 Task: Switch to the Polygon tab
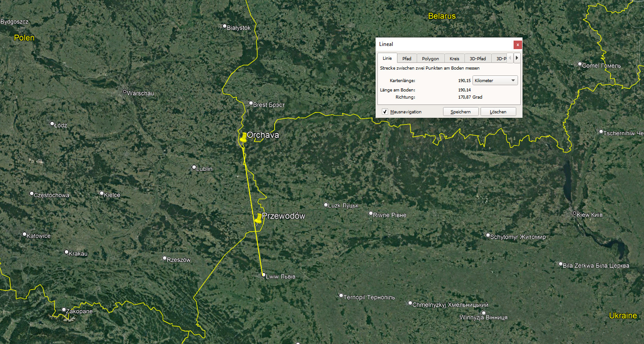click(x=431, y=58)
